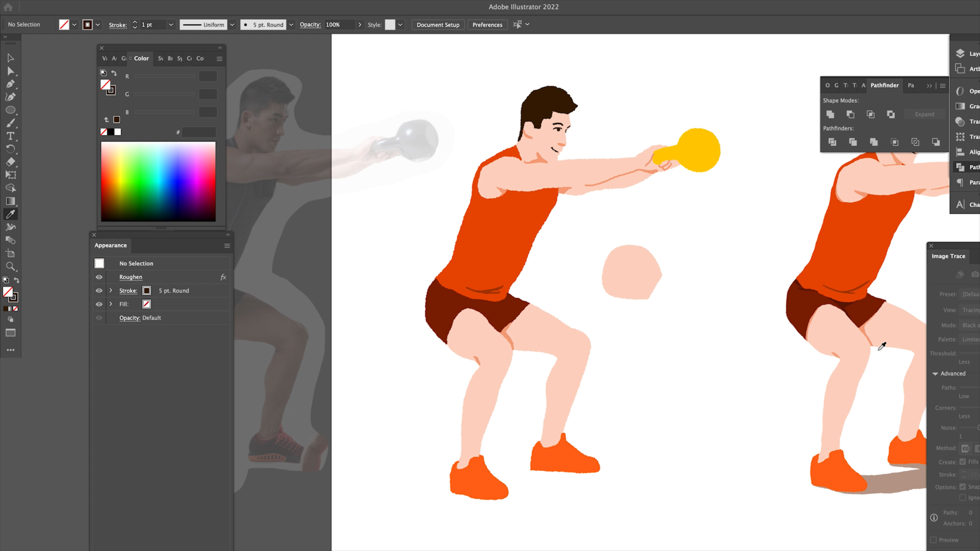Open the 5 pt. Round brush dropdown
This screenshot has width=980, height=551.
click(291, 25)
